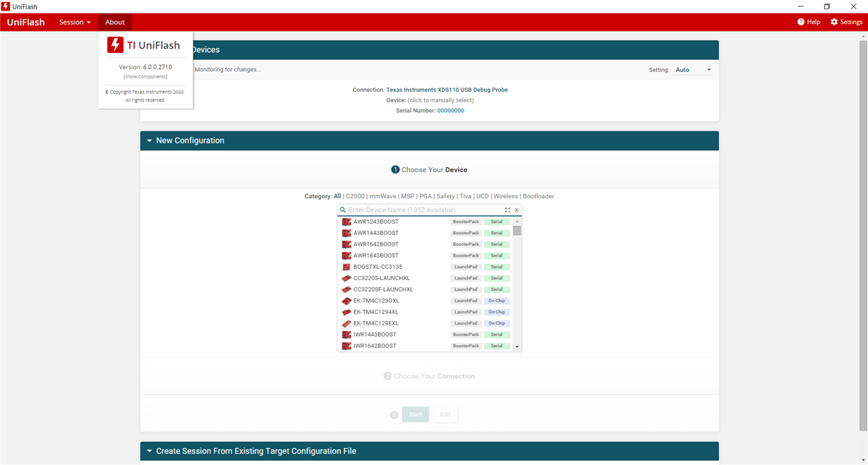
Task: Open Settings with the gear icon
Action: [846, 22]
